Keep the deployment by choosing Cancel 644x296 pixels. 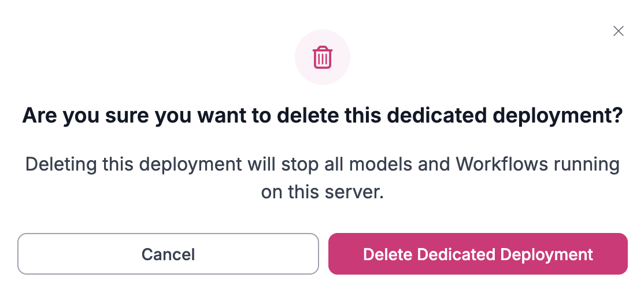(168, 254)
